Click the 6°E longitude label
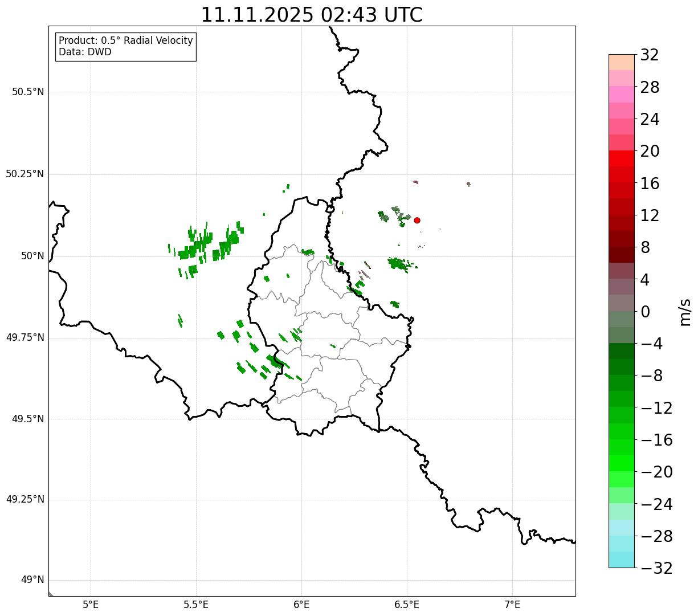The height and width of the screenshot is (616, 698). point(301,605)
